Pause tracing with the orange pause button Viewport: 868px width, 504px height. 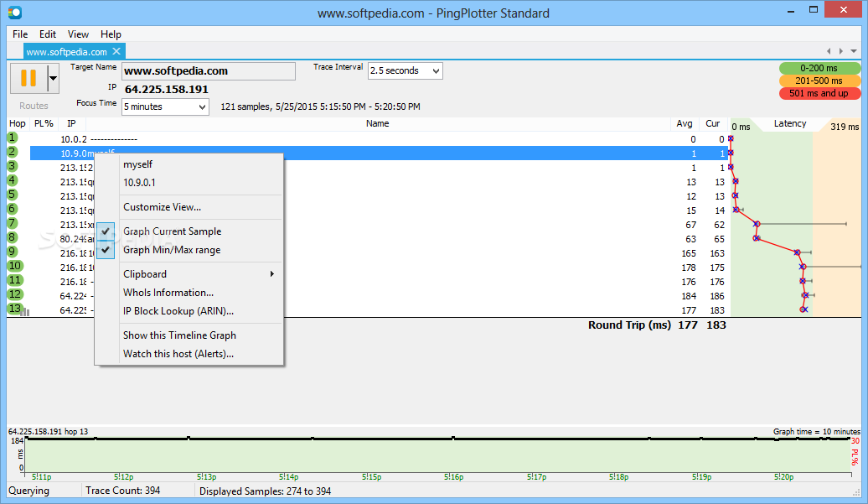pos(28,78)
